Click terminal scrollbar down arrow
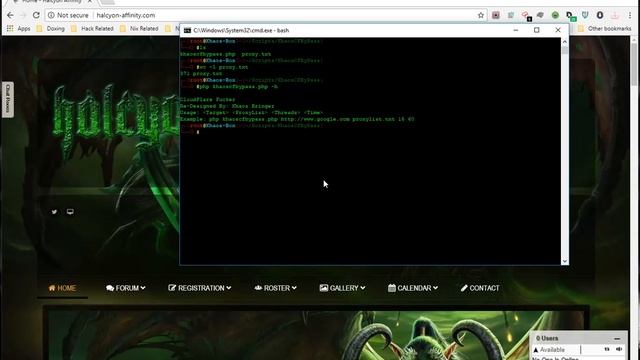Image resolution: width=640 pixels, height=360 pixels. coord(565,261)
